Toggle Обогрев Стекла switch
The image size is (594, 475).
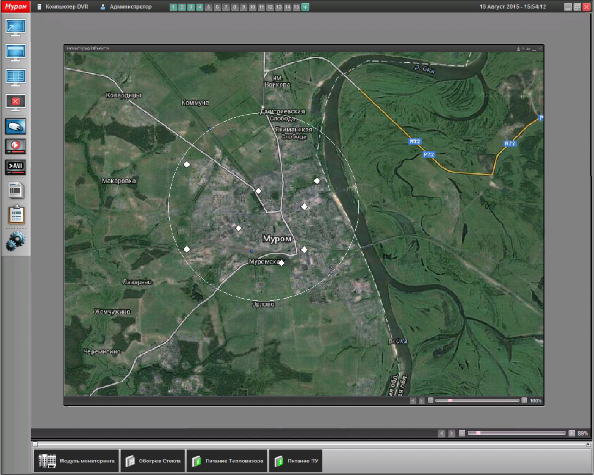coord(153,461)
